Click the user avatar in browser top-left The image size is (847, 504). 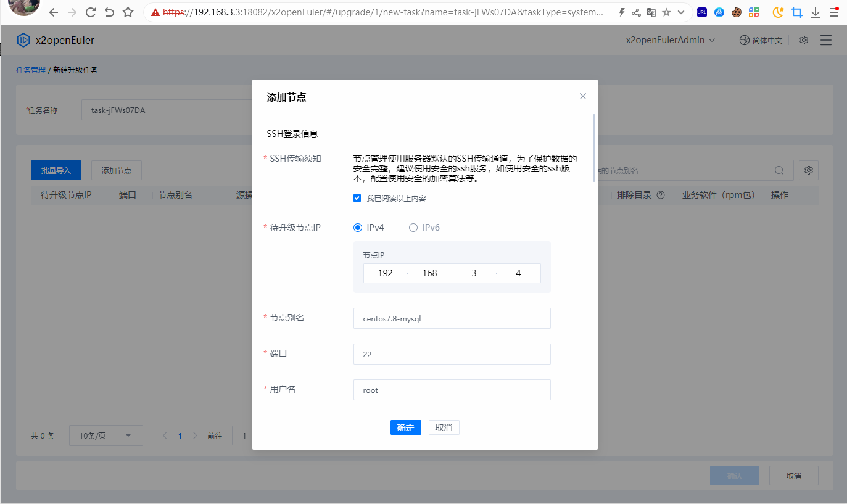click(25, 6)
